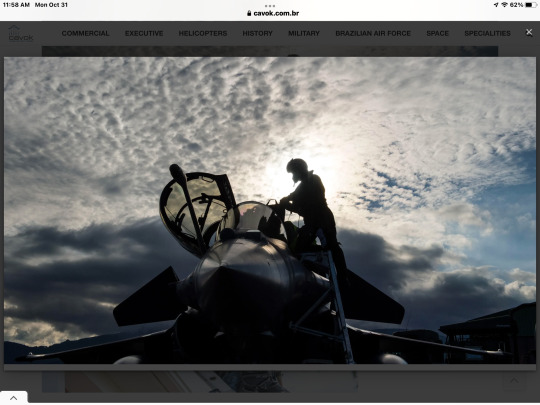Screen dimensions: 540x405
Task: Open the EXECUTIVE menu
Action: (144, 33)
